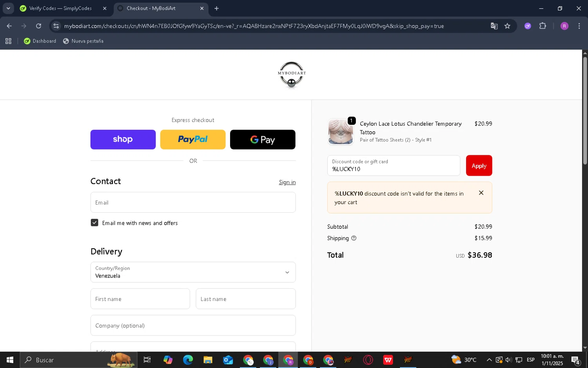Open the volume control icon
Viewport: 588px width, 368px height.
[509, 360]
